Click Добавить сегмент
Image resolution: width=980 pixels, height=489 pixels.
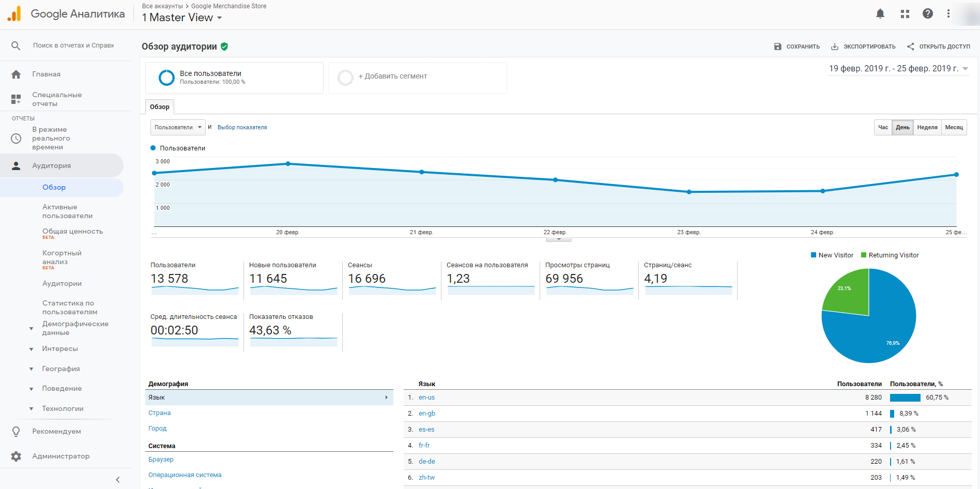[x=392, y=76]
